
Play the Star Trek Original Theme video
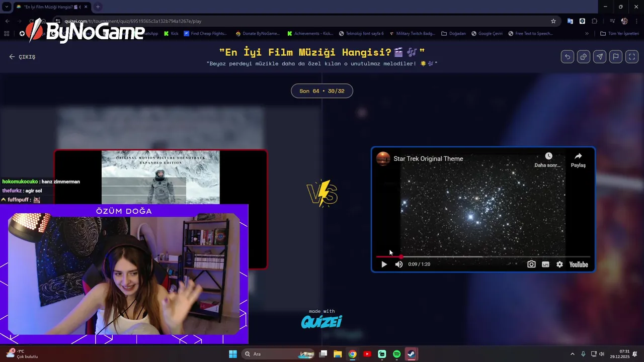tap(384, 264)
